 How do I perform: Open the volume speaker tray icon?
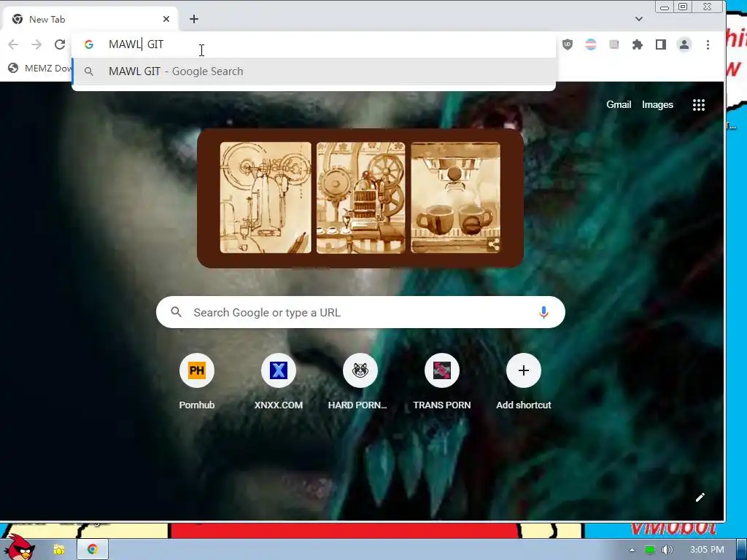[x=667, y=550]
